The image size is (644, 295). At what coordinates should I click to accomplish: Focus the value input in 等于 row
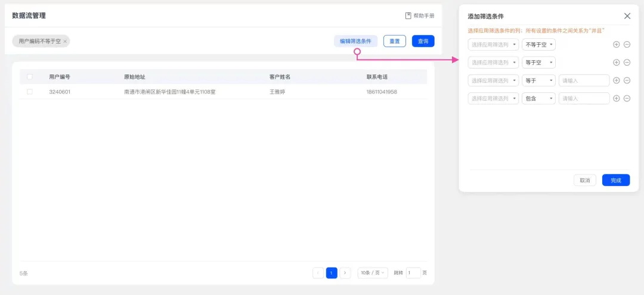[584, 80]
